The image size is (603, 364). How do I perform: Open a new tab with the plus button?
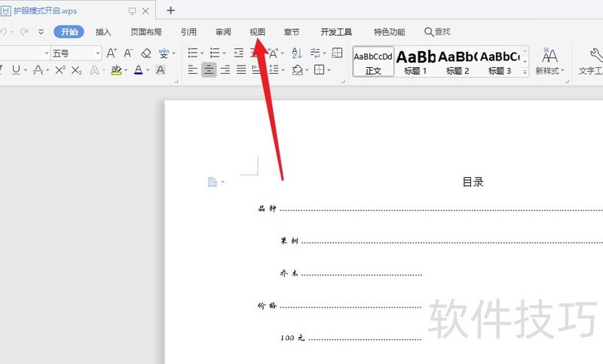[171, 11]
